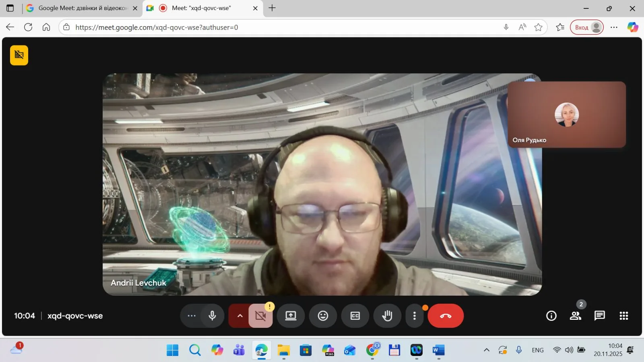The width and height of the screenshot is (644, 362).
Task: Open meeting details info icon
Action: click(x=551, y=316)
